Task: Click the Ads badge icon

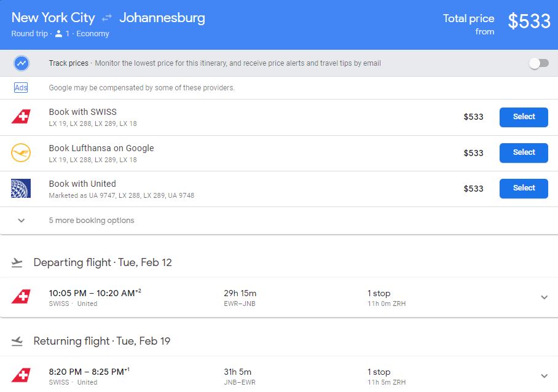Action: (x=21, y=88)
